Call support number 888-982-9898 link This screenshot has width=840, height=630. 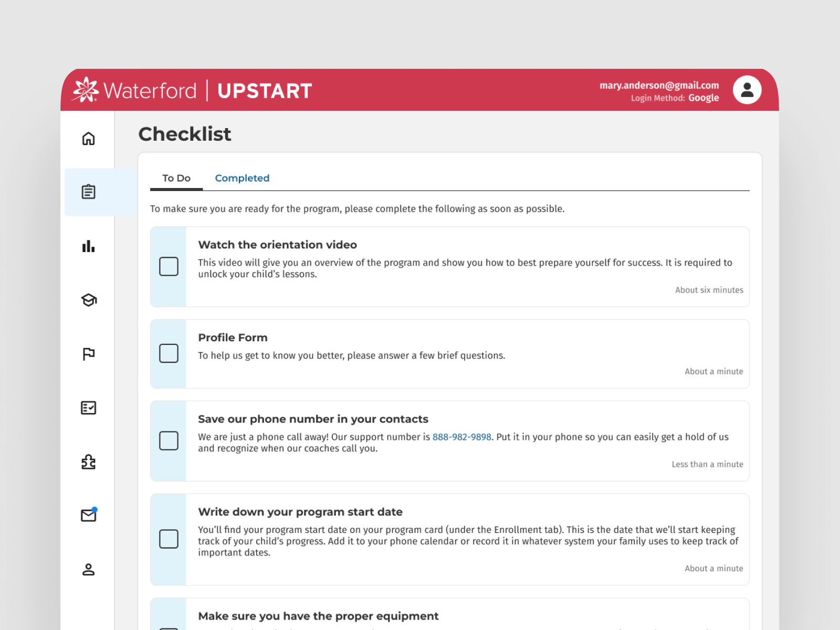461,437
